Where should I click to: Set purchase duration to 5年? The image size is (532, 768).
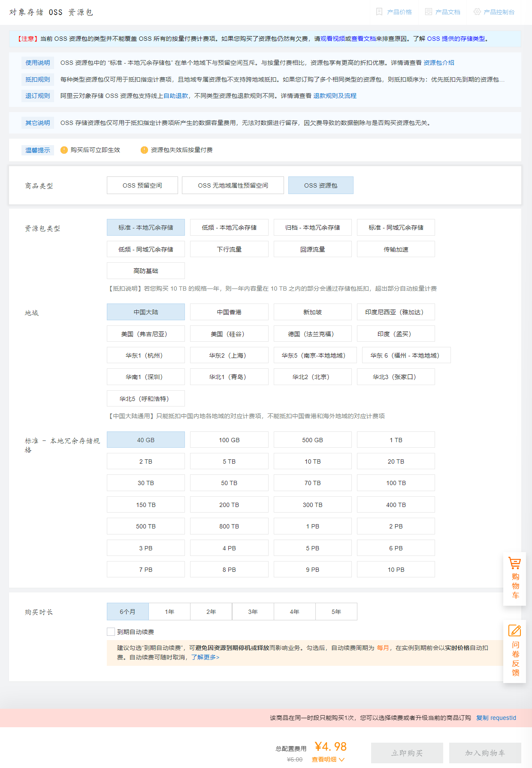tap(336, 611)
